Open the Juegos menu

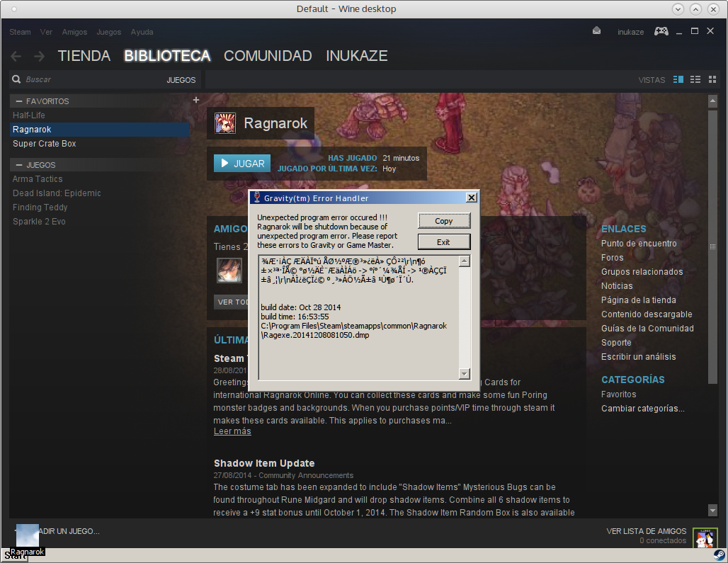108,32
